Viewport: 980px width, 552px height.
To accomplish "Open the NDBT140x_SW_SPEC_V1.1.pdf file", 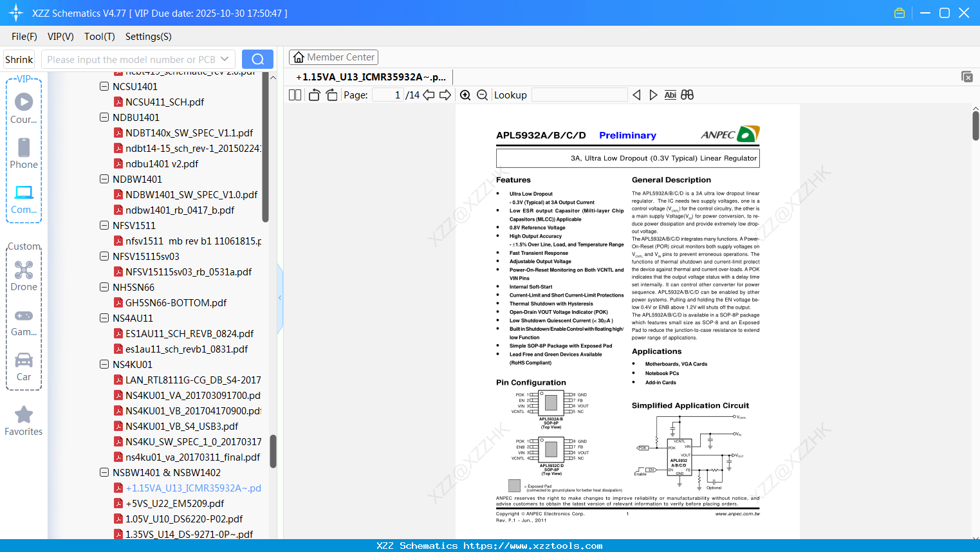I will pos(189,133).
